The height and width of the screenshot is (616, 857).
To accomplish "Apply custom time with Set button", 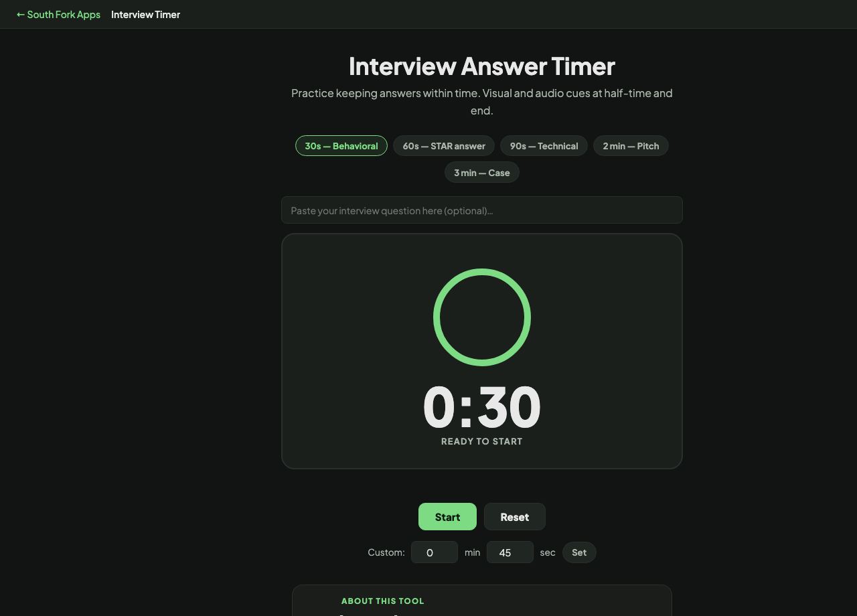I will pyautogui.click(x=579, y=552).
